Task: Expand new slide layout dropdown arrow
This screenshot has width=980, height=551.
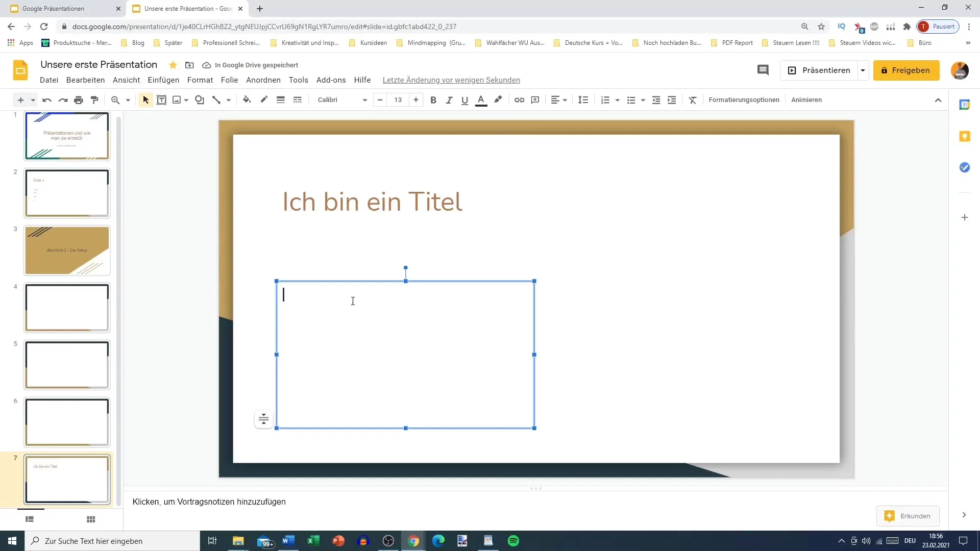Action: pos(33,100)
